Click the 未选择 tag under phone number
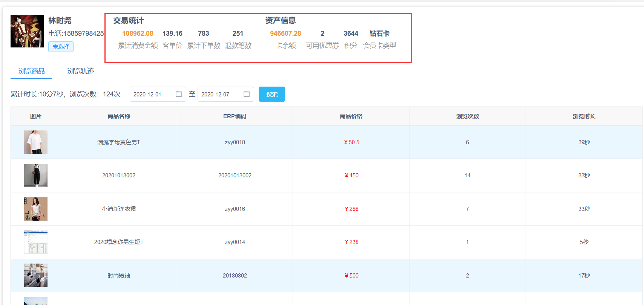Image resolution: width=644 pixels, height=305 pixels. pos(61,47)
